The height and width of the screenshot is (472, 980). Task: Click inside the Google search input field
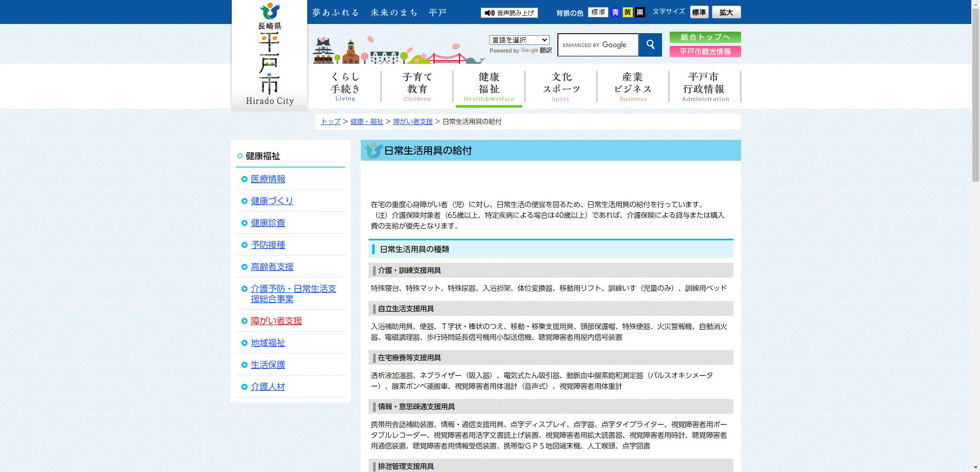click(597, 45)
